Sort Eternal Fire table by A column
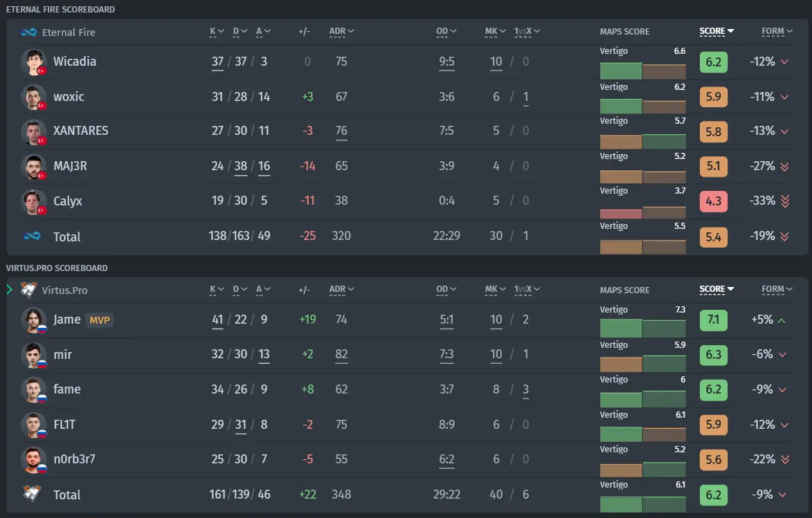Viewport: 812px width, 518px height. pos(263,32)
